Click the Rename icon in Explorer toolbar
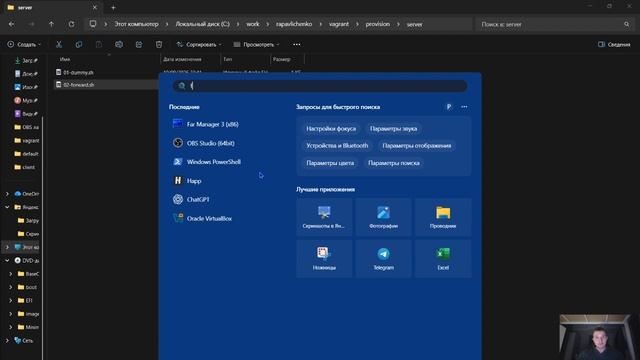 point(119,44)
